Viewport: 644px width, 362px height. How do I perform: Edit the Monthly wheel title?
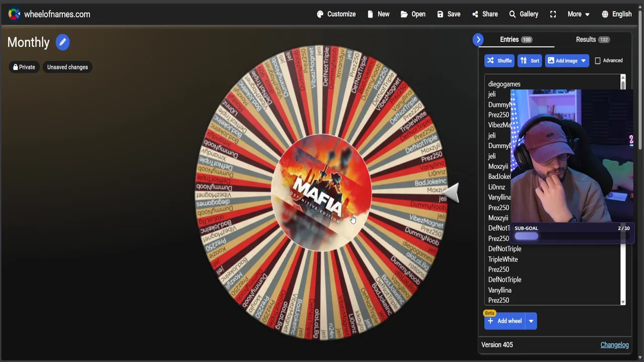62,42
